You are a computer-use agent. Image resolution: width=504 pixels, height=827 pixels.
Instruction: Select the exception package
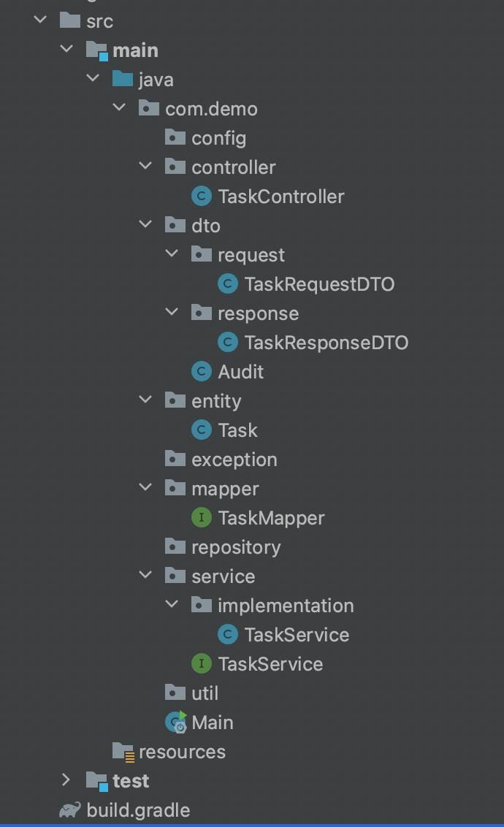(x=234, y=459)
